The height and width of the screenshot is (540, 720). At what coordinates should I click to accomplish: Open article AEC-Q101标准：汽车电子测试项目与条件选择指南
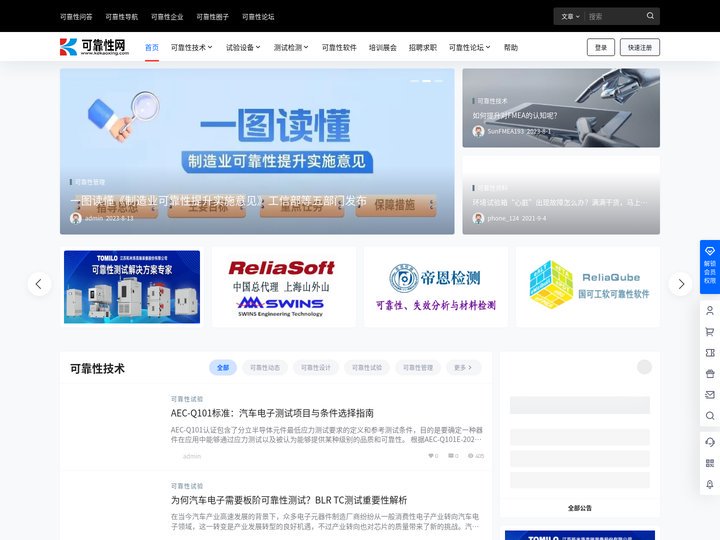pos(272,413)
